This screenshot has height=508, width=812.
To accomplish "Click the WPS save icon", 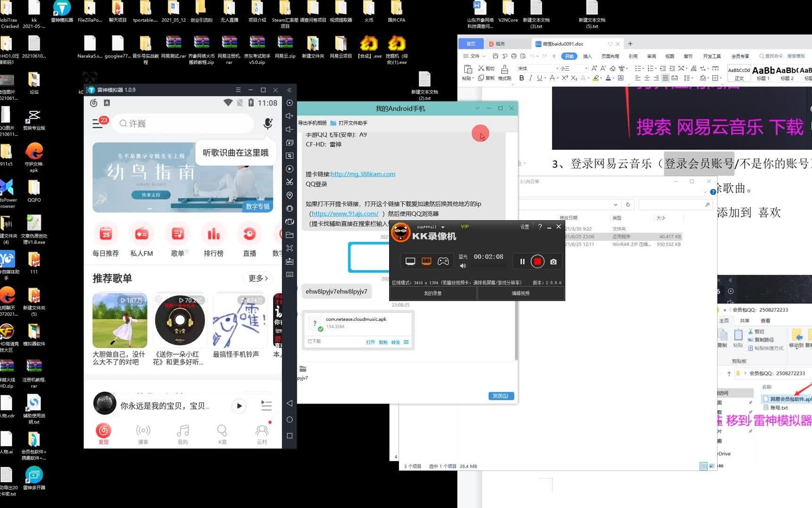I will (495, 56).
